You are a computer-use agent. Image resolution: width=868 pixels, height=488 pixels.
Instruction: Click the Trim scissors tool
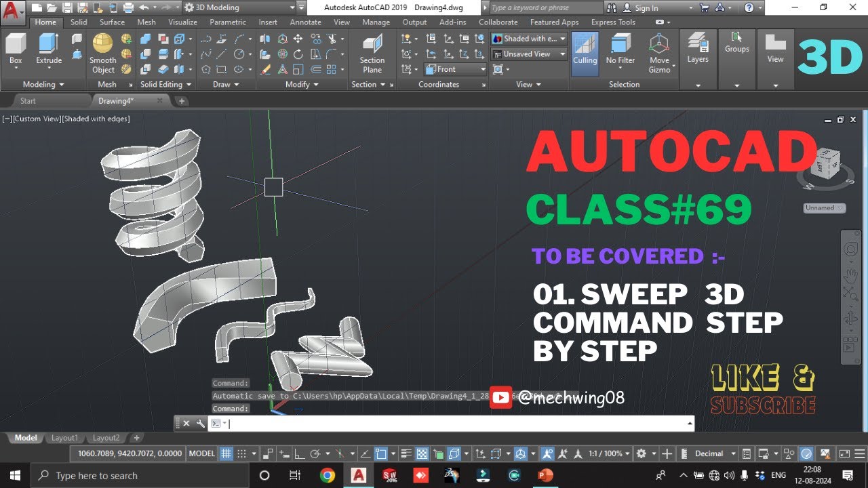click(x=332, y=39)
